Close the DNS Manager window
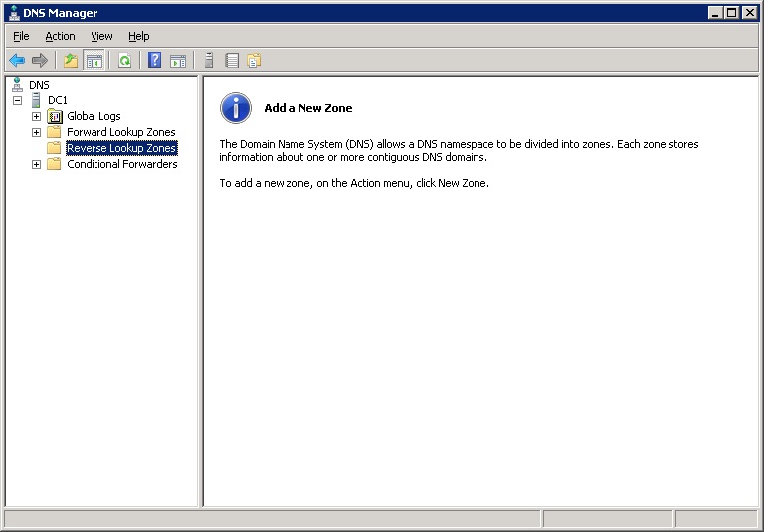Viewport: 764px width, 532px height. point(749,13)
